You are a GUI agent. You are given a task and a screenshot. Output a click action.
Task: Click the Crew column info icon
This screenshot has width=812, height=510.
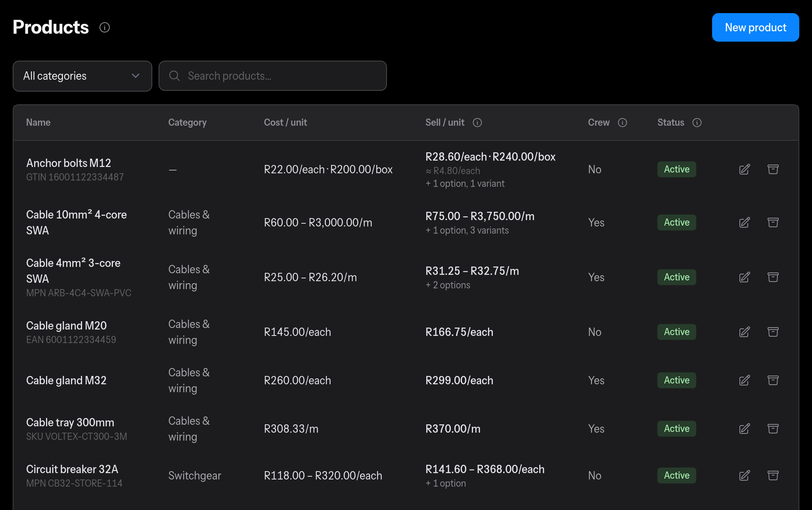point(622,123)
